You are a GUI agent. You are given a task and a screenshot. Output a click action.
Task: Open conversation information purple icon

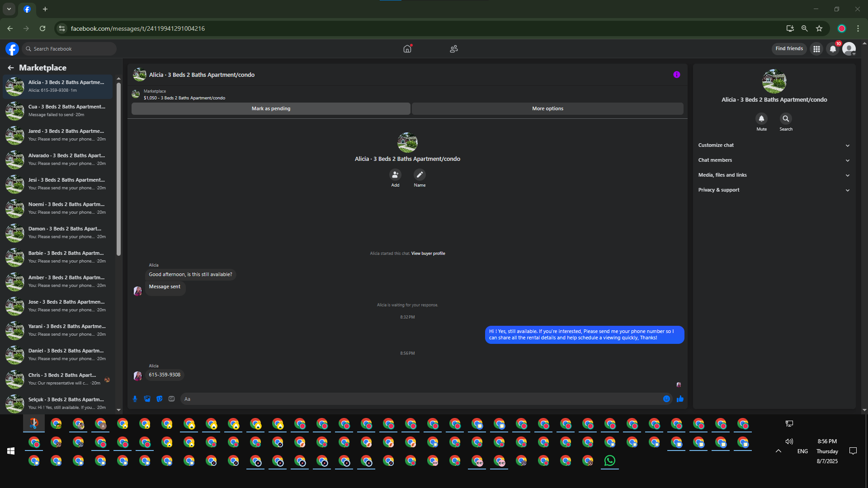pyautogui.click(x=677, y=75)
